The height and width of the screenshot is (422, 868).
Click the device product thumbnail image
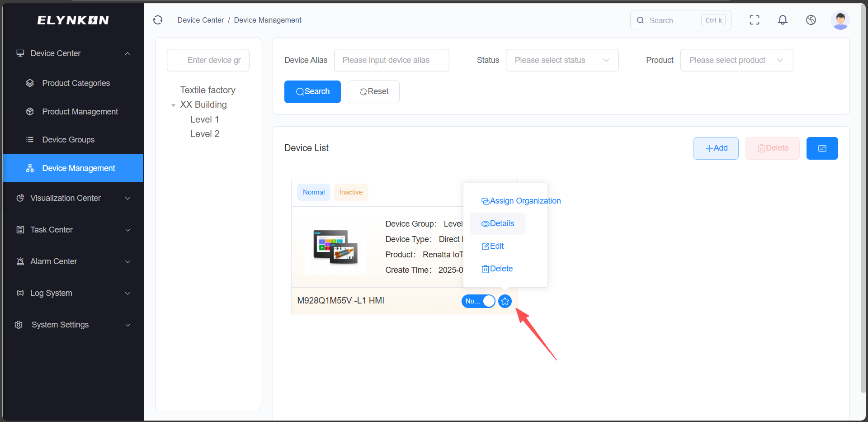point(335,247)
